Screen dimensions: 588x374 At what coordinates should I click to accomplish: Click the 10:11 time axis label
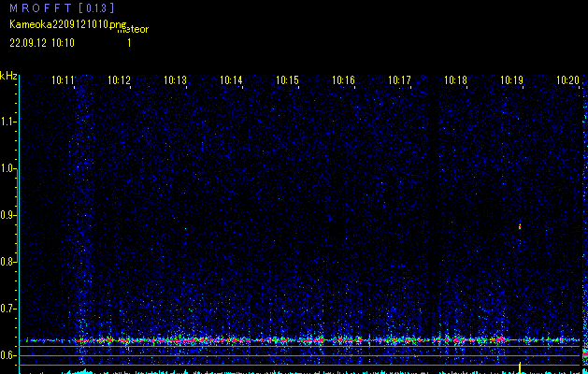pos(63,80)
